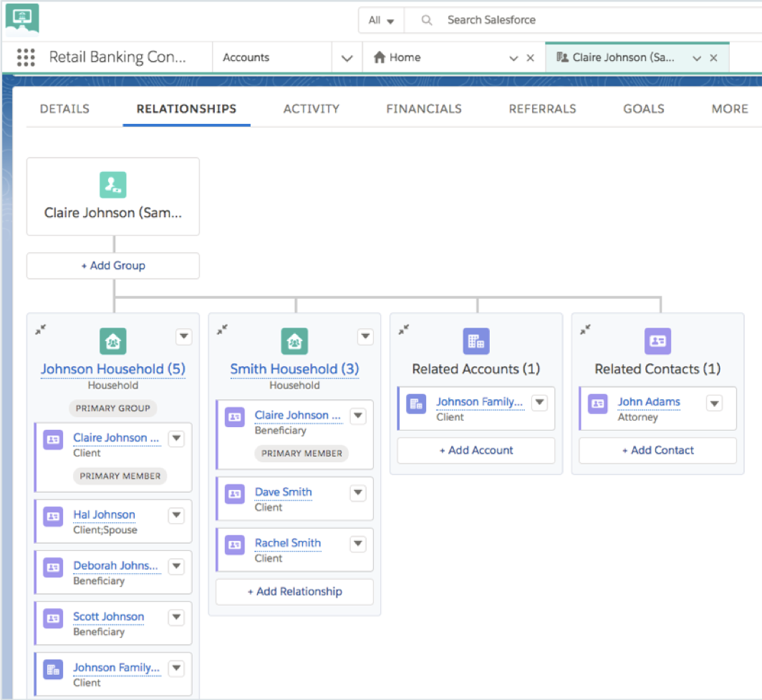This screenshot has width=762, height=700.
Task: Click the Related Contacts card icon
Action: [x=657, y=342]
